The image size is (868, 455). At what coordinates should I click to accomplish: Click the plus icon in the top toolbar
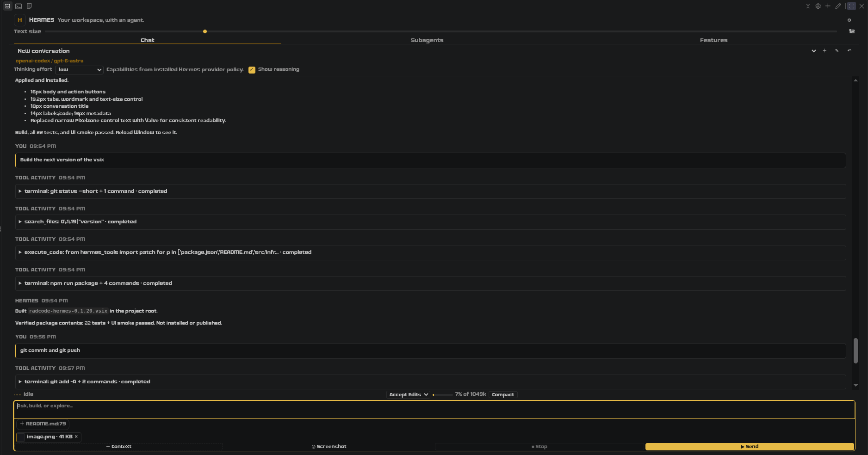(x=828, y=6)
